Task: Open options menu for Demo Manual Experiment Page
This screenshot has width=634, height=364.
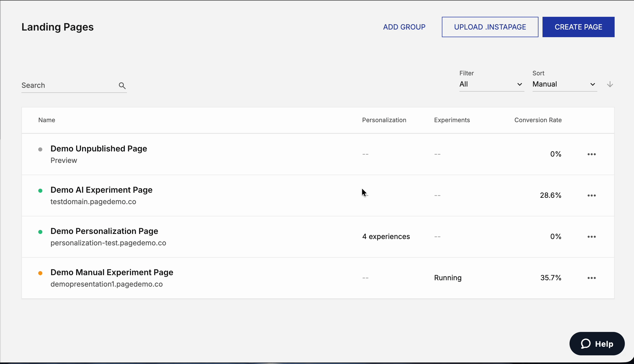Action: pyautogui.click(x=592, y=278)
